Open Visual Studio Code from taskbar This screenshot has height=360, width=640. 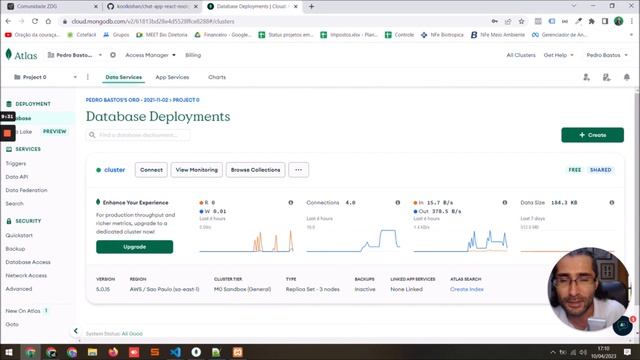tap(176, 352)
